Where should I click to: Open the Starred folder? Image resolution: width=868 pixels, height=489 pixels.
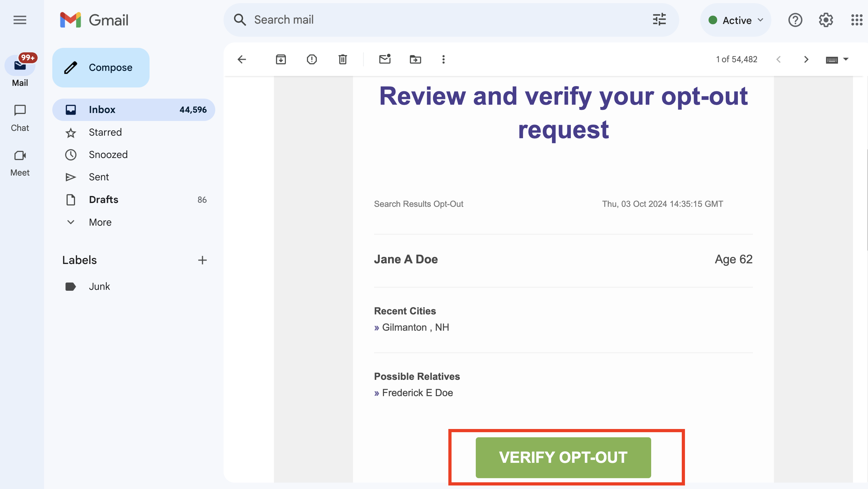click(x=134, y=132)
